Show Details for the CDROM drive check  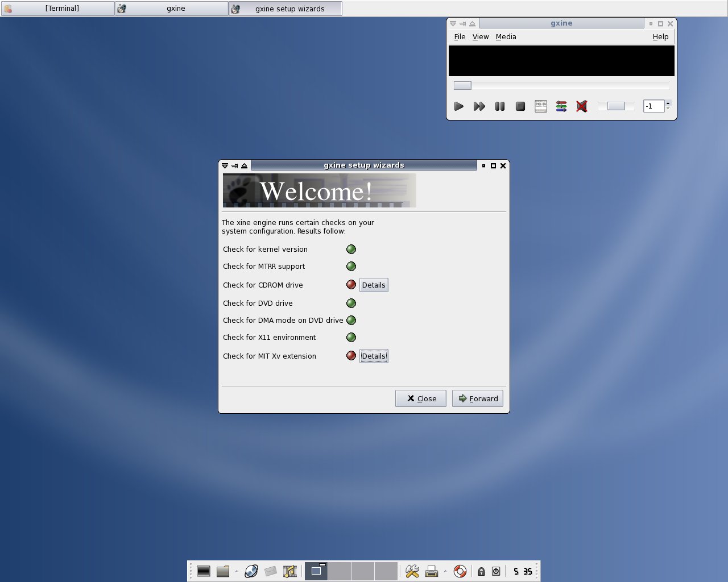(x=374, y=285)
